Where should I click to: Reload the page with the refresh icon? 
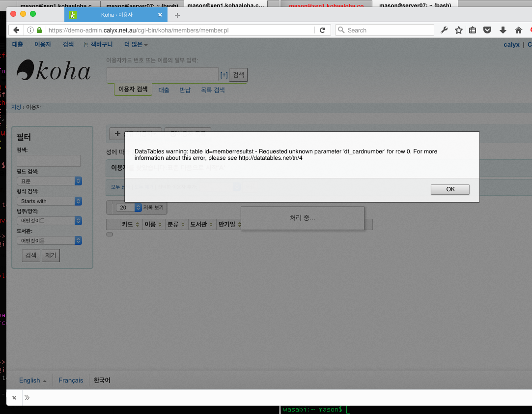pos(322,30)
